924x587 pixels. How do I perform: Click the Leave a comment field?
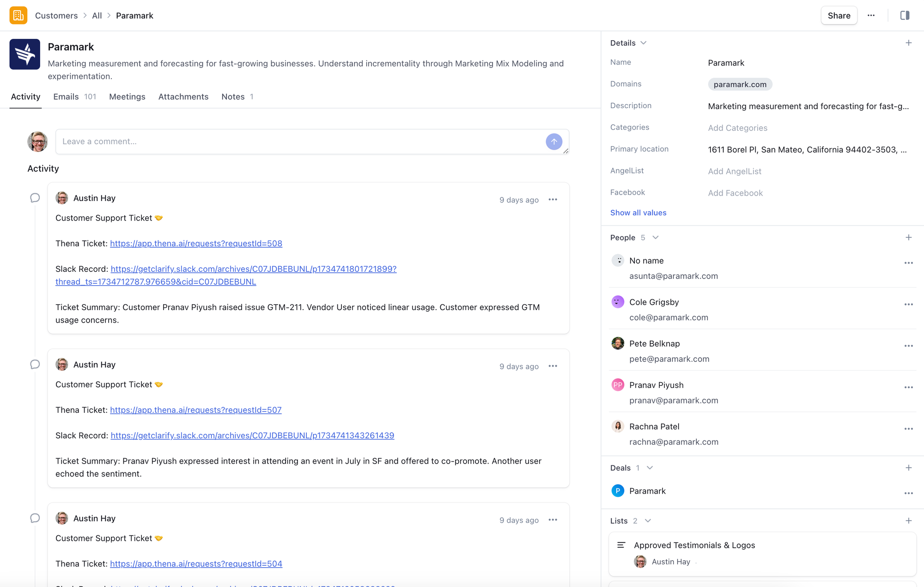300,141
